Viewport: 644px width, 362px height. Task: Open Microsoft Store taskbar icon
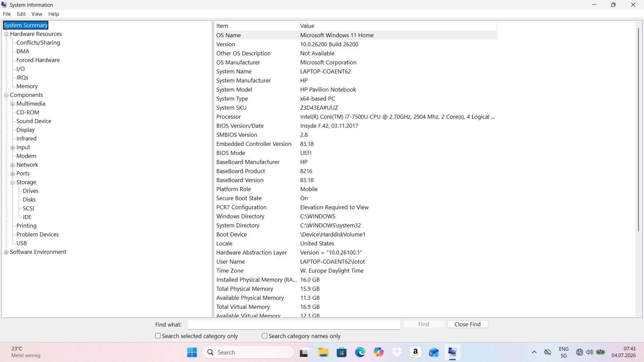[x=342, y=353]
